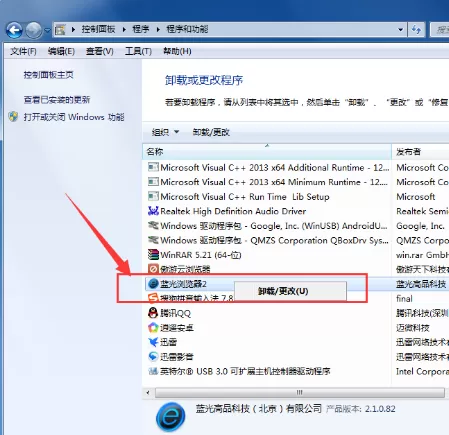Open the 文件(F) menu
449x435 pixels.
point(23,51)
